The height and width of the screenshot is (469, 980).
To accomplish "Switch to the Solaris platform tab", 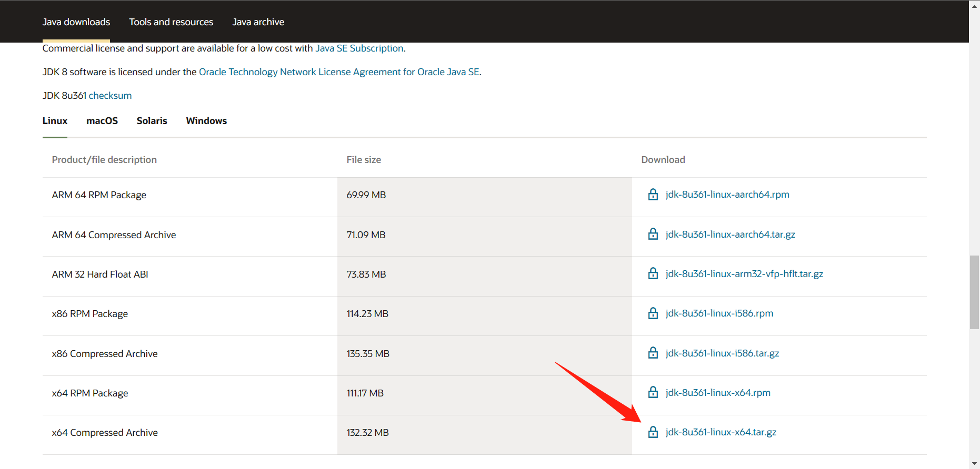I will point(152,121).
